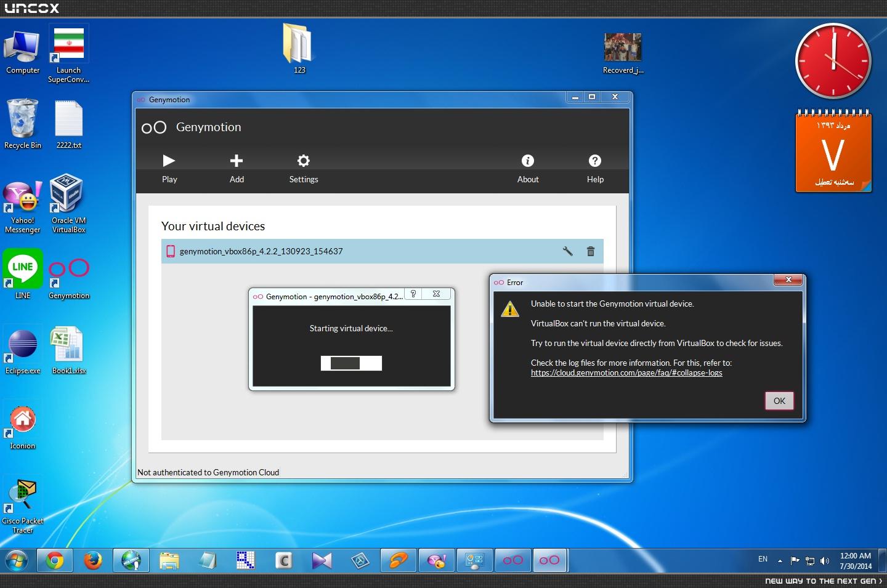Maximize the Genymotion window
The height and width of the screenshot is (588, 887).
[592, 97]
